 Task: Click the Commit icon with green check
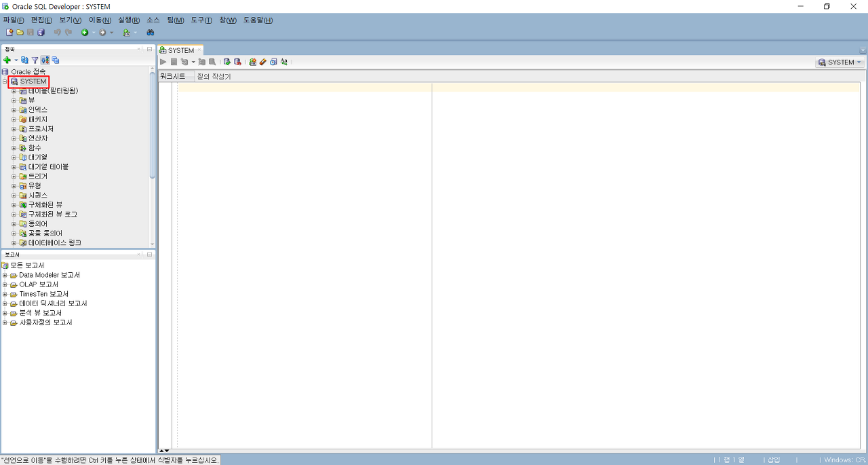tap(226, 62)
